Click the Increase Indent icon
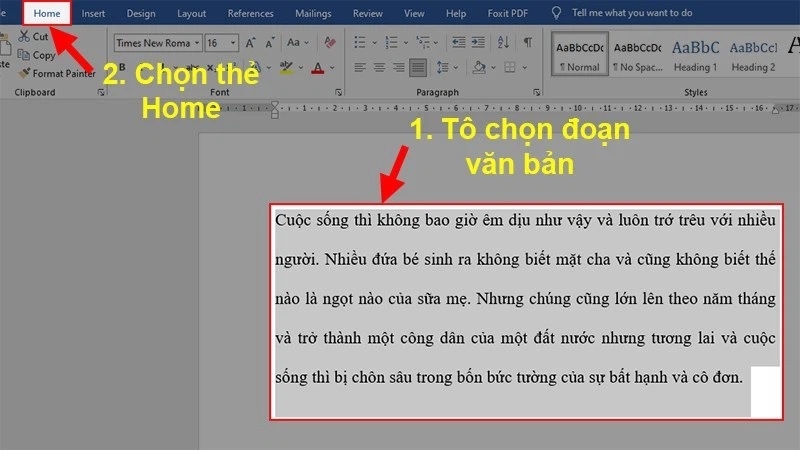The width and height of the screenshot is (800, 450). pos(479,43)
